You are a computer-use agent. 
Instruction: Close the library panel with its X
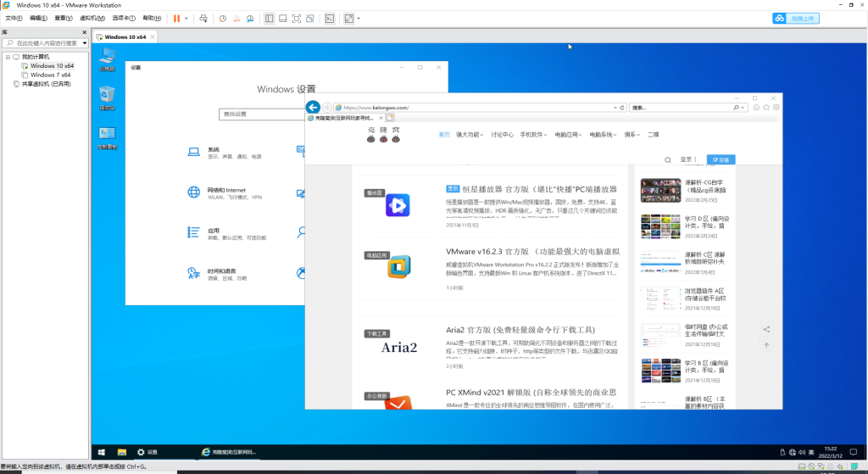85,32
